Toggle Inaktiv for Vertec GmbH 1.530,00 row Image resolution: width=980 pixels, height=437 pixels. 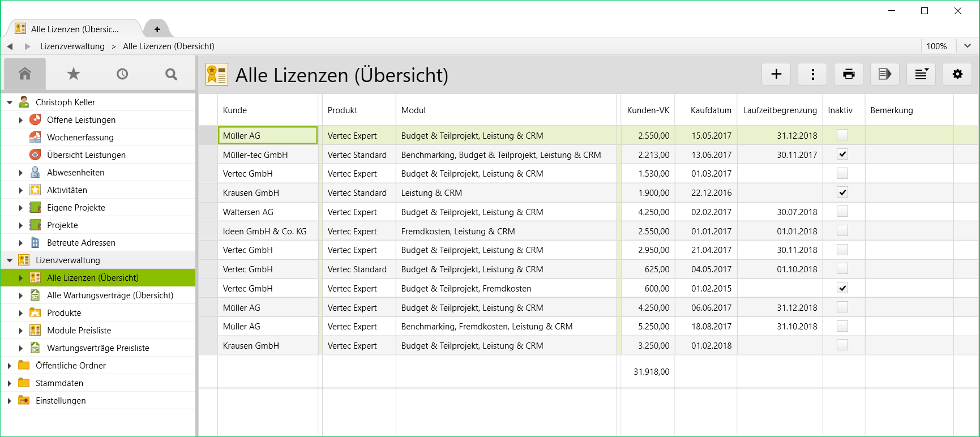(x=842, y=173)
